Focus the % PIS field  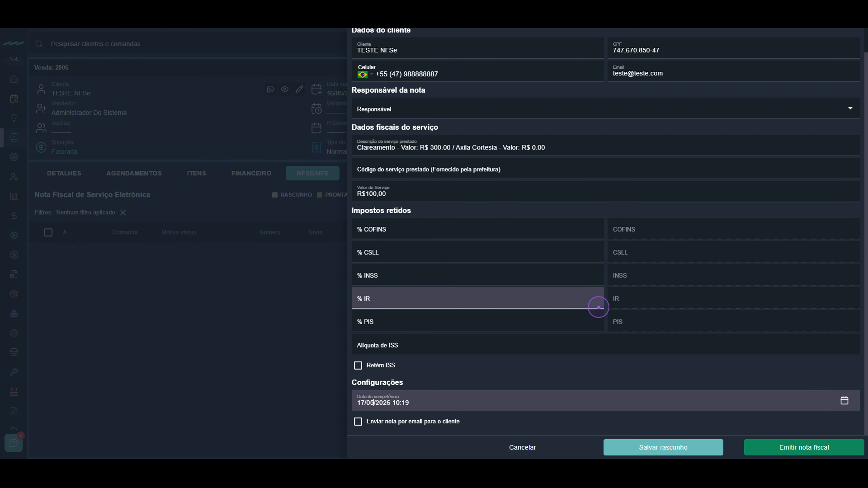point(478,321)
